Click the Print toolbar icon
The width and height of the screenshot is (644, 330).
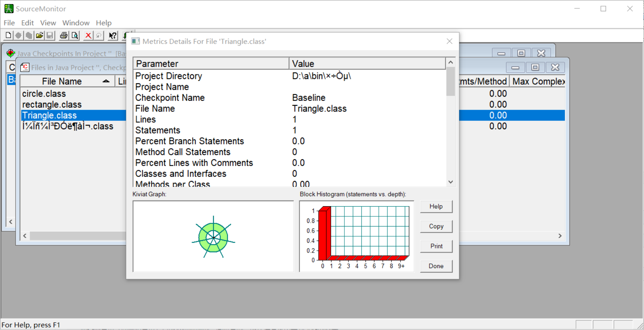[x=64, y=35]
